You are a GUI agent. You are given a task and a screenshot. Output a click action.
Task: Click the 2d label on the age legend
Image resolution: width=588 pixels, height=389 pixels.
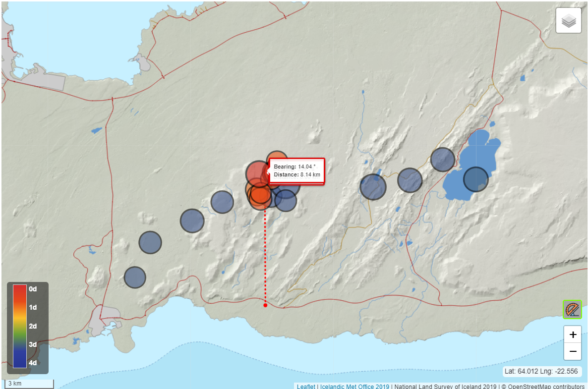(33, 326)
